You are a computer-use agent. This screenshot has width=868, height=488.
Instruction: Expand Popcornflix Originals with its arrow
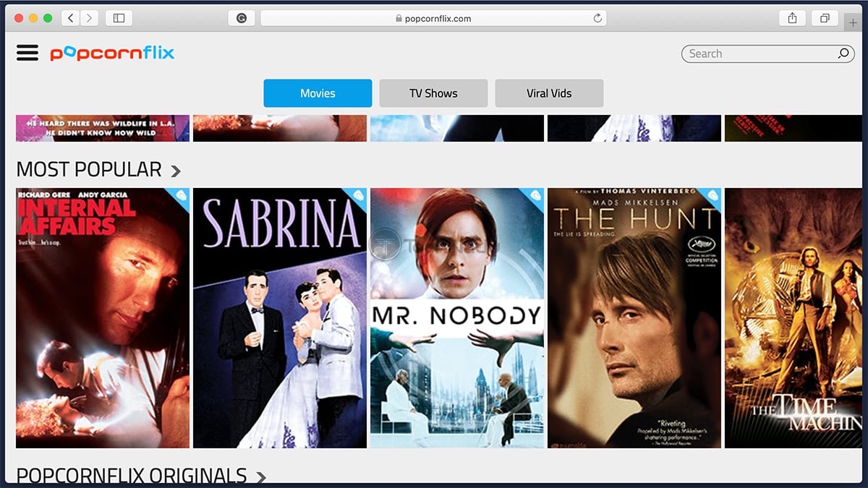[x=260, y=477]
